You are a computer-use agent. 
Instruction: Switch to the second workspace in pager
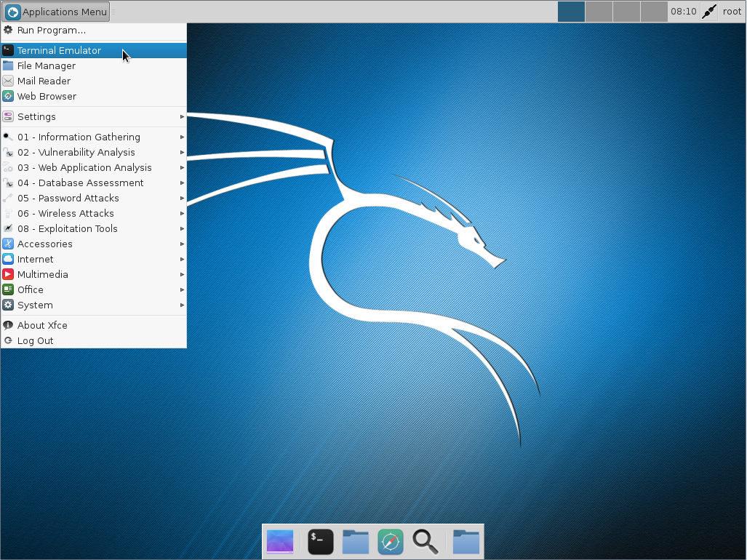click(x=599, y=12)
